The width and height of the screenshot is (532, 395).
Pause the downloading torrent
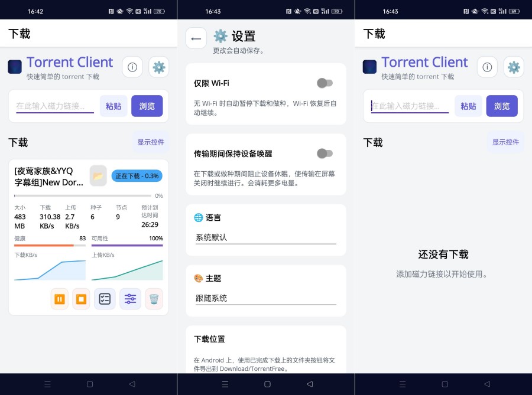pyautogui.click(x=59, y=299)
